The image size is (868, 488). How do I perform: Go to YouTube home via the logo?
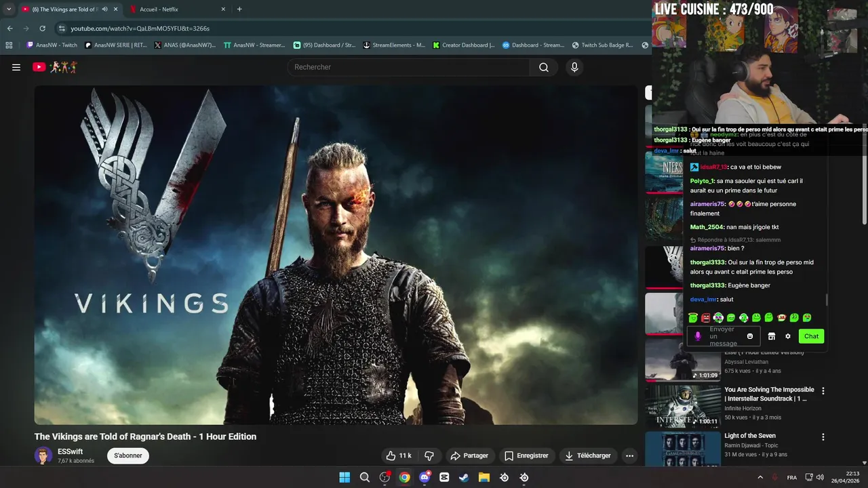(55, 67)
